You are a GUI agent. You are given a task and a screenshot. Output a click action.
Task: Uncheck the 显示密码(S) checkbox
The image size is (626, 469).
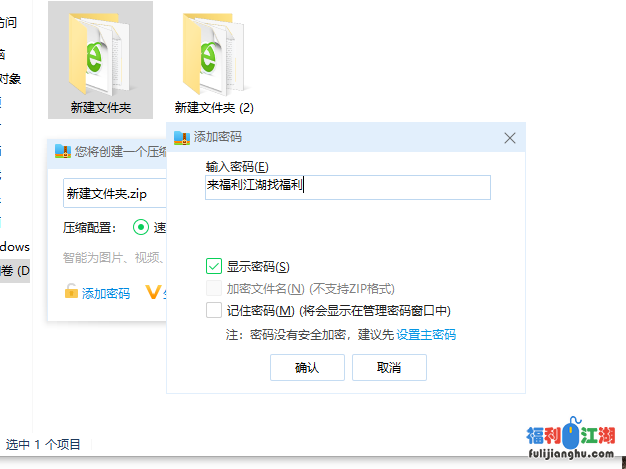213,266
